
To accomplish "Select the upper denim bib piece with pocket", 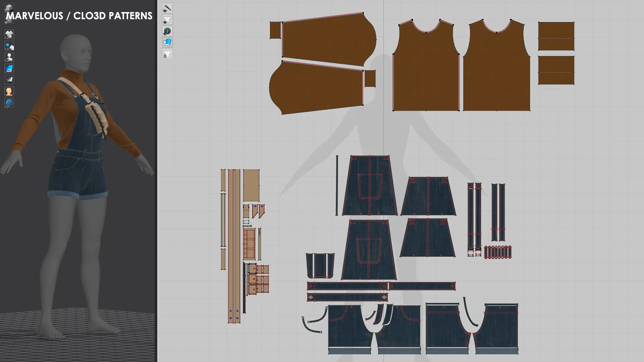I will tap(370, 185).
